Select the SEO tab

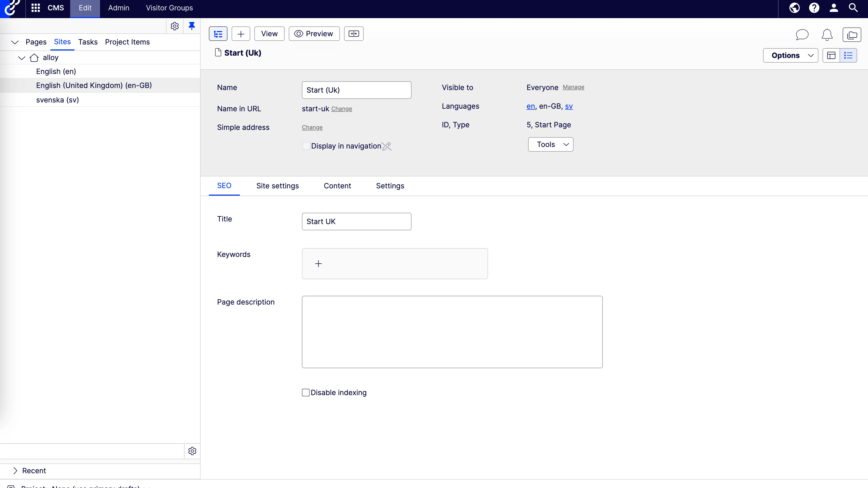coord(224,186)
